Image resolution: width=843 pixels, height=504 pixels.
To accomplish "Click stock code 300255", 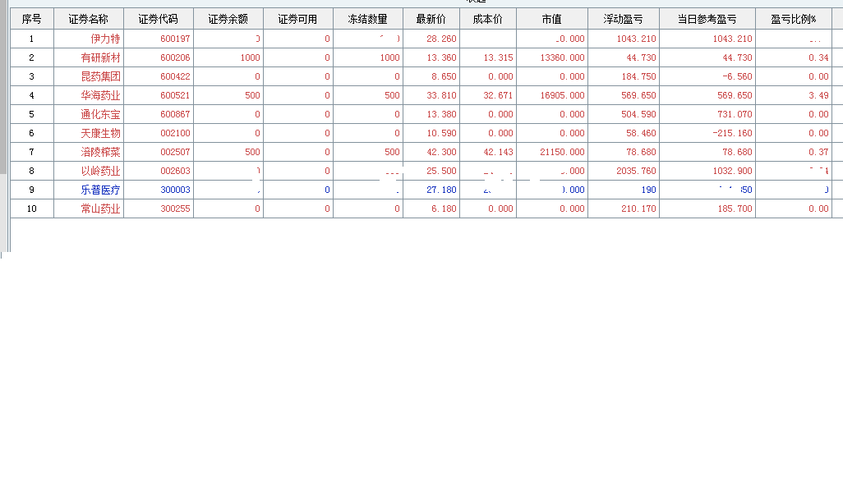I will [x=175, y=208].
